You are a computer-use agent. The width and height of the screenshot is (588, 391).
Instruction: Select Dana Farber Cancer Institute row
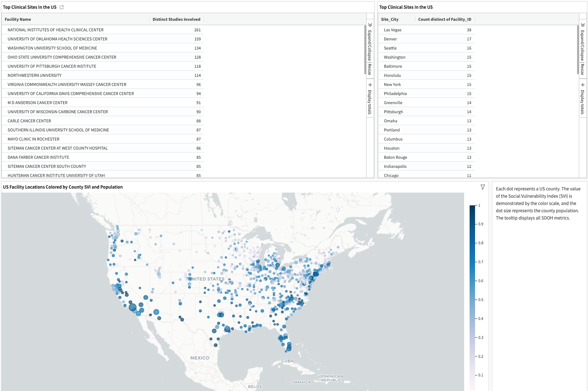(x=103, y=157)
